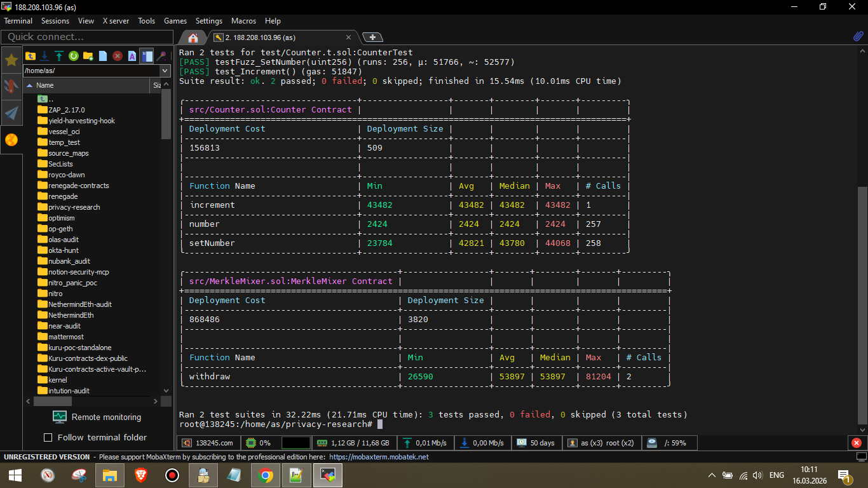Viewport: 868px width, 488px height.
Task: Click the upload speed 0,01 Mb/s indicator
Action: [425, 443]
